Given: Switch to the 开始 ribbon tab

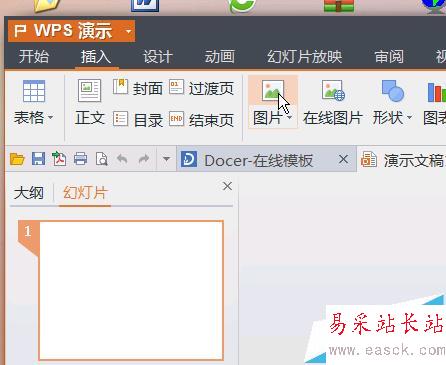Looking at the screenshot, I should tap(34, 56).
